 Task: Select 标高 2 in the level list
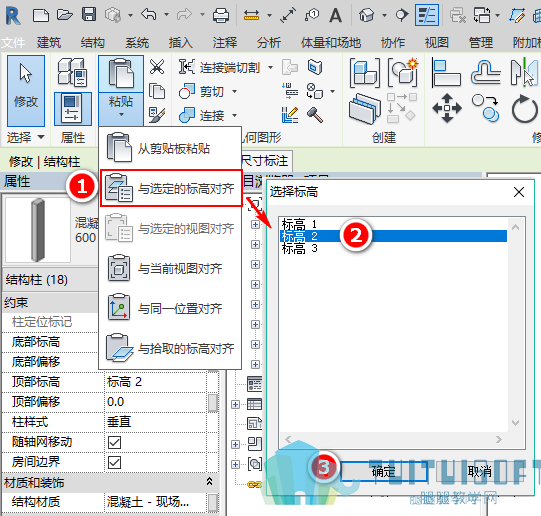393,236
